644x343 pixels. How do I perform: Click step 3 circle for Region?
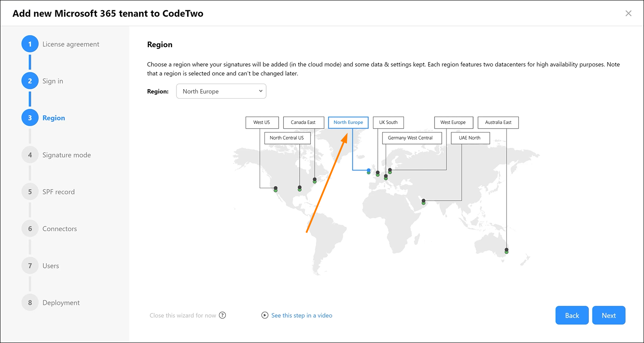[x=30, y=118]
